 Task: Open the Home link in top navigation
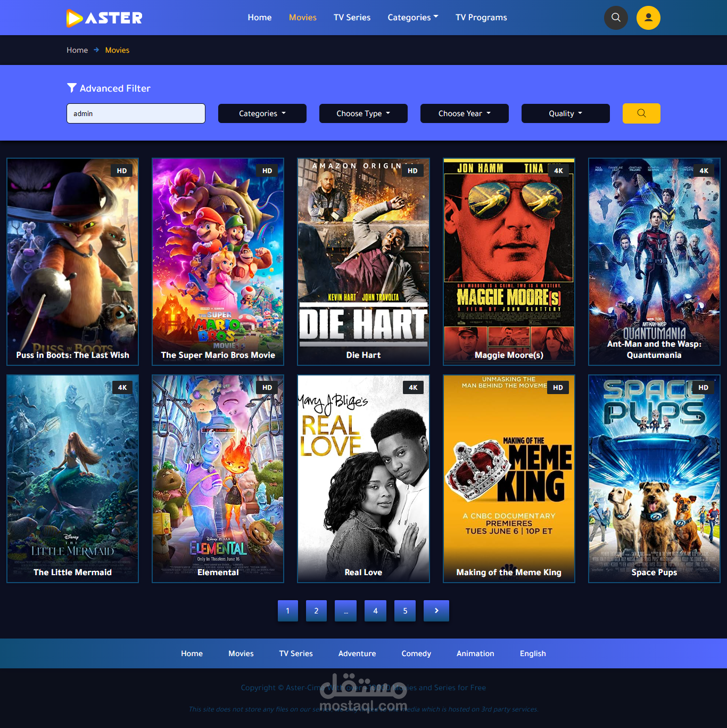[x=260, y=18]
